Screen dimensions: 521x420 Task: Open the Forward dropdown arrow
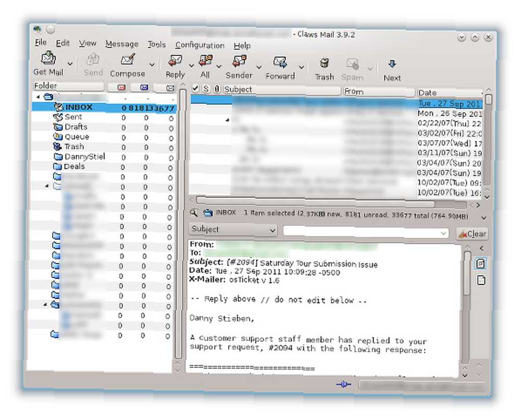[301, 67]
